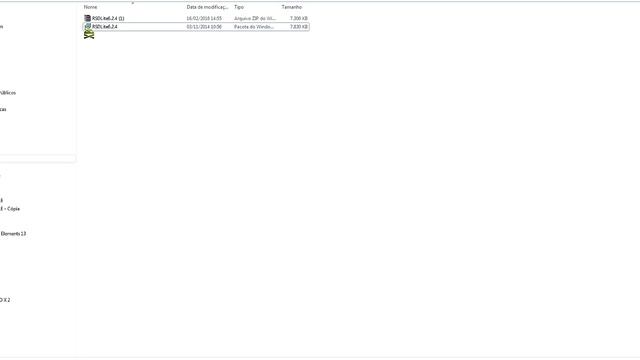Sort files by the Tipo column header
This screenshot has height=360, width=640.
[x=239, y=7]
